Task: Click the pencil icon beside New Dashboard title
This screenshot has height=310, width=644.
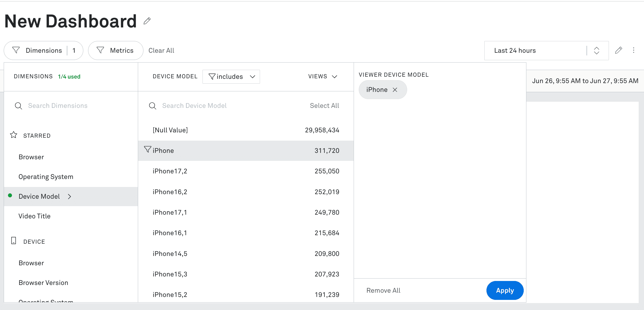Action: click(x=147, y=21)
